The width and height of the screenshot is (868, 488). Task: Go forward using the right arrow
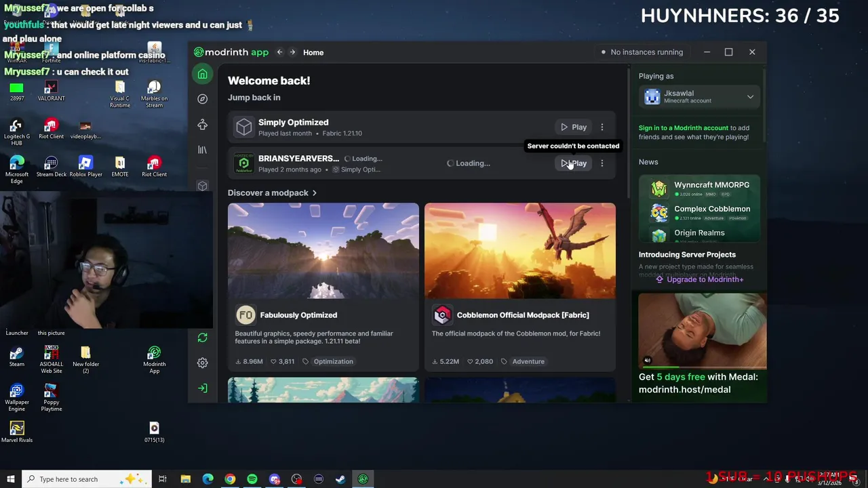pyautogui.click(x=292, y=52)
